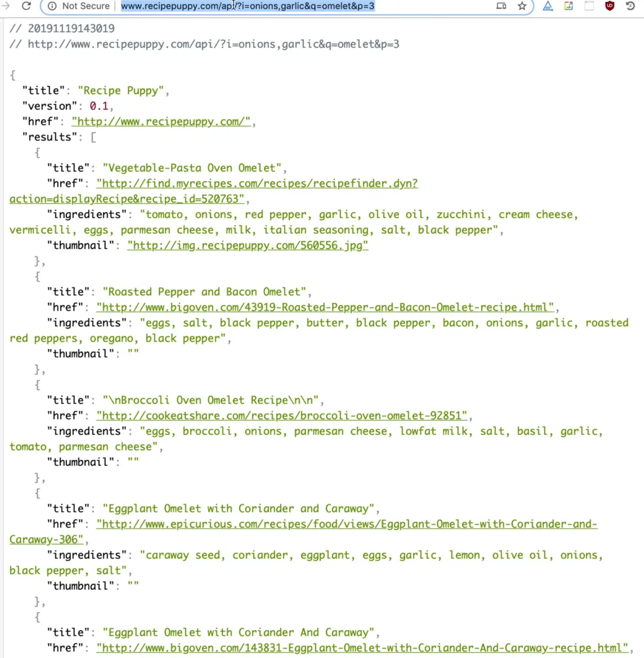Collapse the root JSON object brace
The height and width of the screenshot is (658, 644).
coord(13,75)
